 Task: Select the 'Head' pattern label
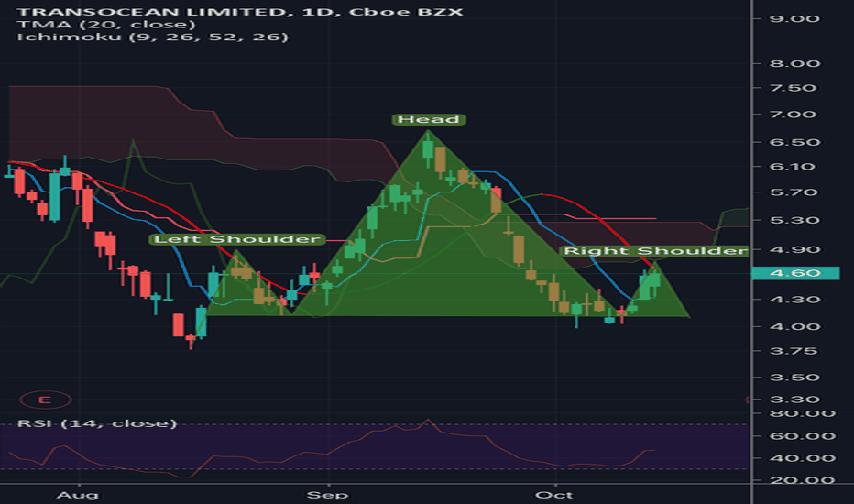[429, 119]
